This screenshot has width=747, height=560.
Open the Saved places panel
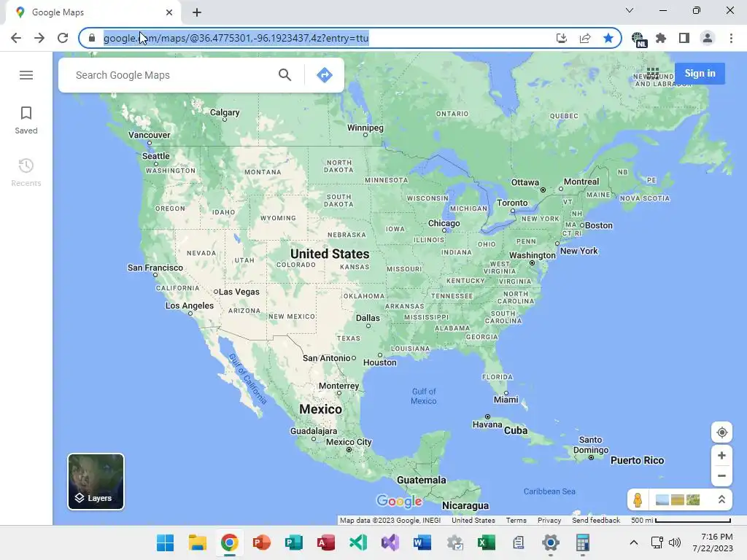point(26,120)
